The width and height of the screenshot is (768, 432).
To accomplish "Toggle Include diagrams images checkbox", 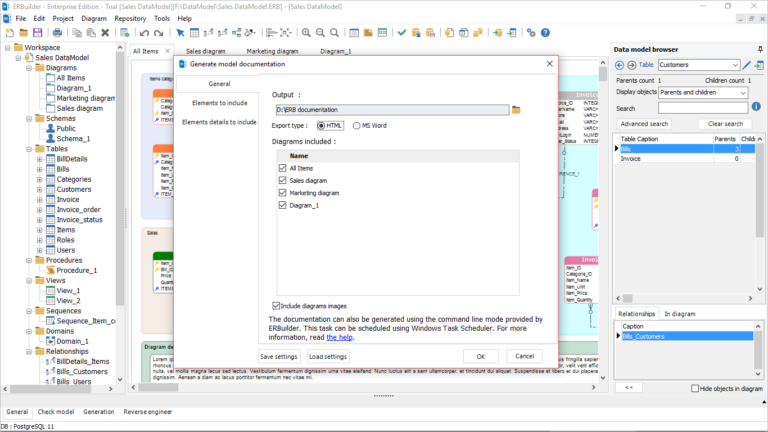I will coord(277,305).
